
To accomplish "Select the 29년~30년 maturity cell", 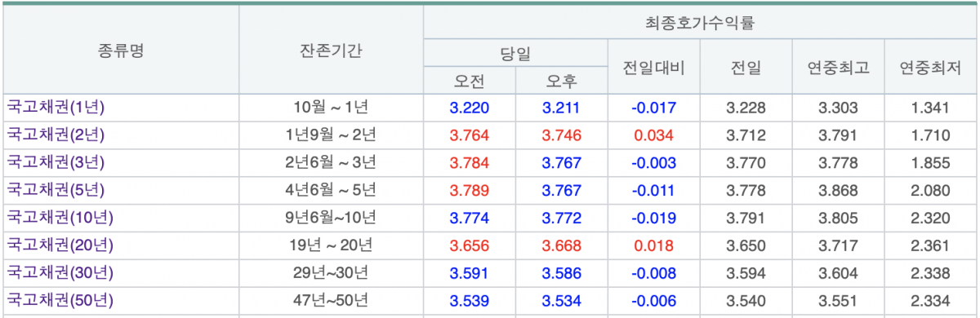I will (331, 272).
